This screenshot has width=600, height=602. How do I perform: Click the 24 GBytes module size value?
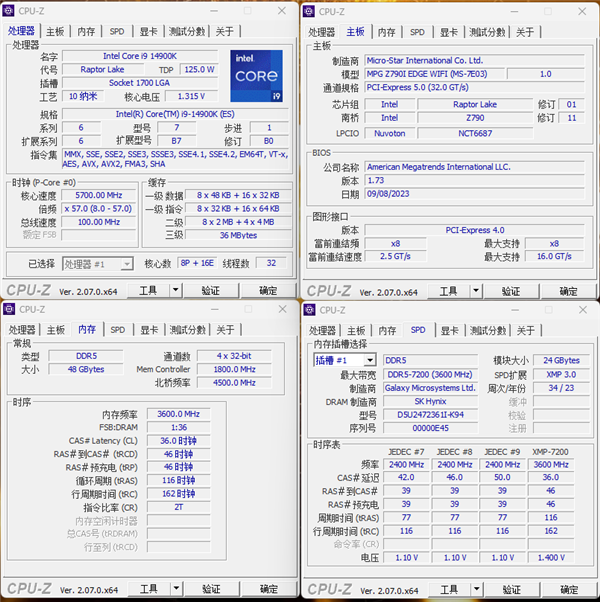coord(561,360)
